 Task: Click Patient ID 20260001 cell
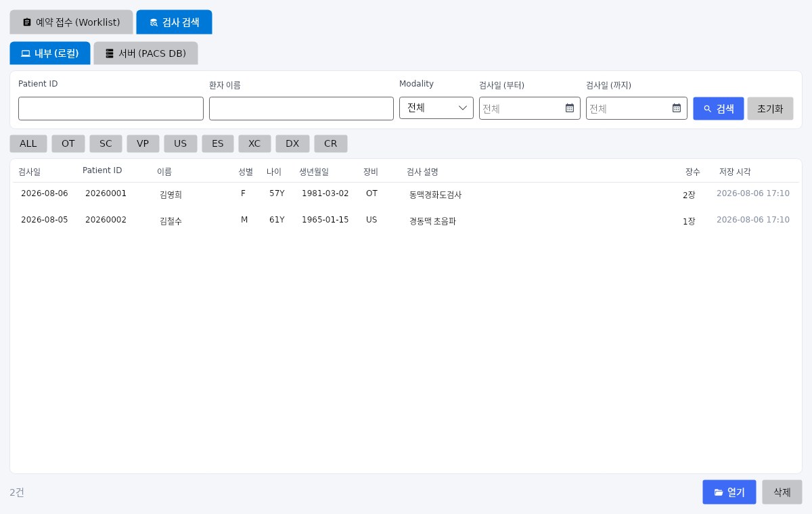(106, 193)
